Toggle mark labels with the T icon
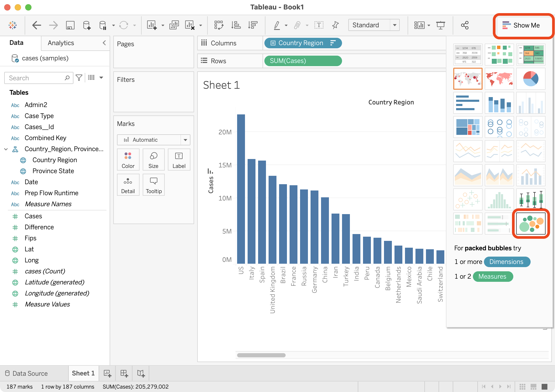 (319, 25)
